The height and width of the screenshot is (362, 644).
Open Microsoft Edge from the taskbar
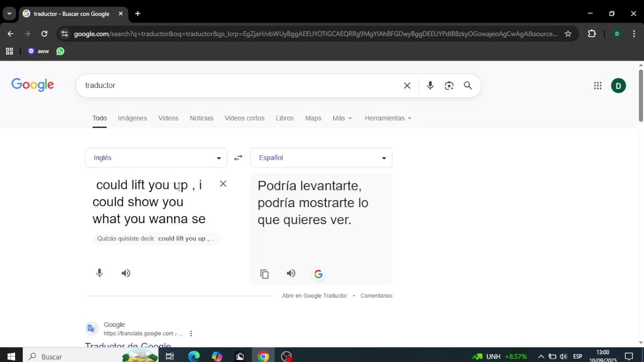(x=194, y=356)
